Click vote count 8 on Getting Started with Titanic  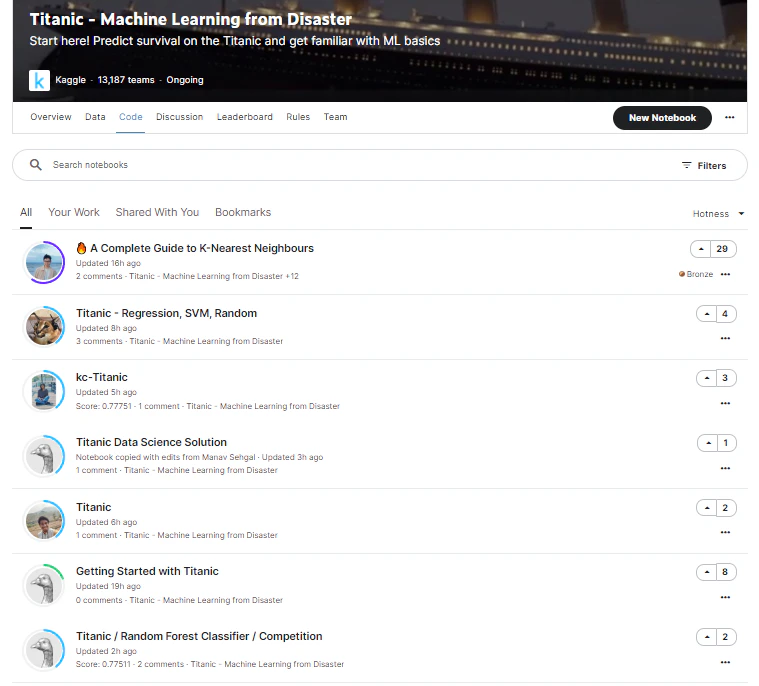click(x=725, y=572)
